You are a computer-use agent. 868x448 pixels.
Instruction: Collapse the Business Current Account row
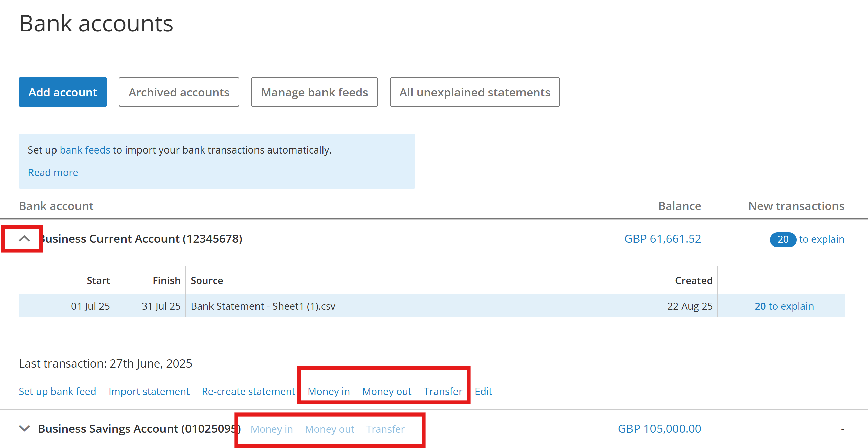pyautogui.click(x=24, y=239)
